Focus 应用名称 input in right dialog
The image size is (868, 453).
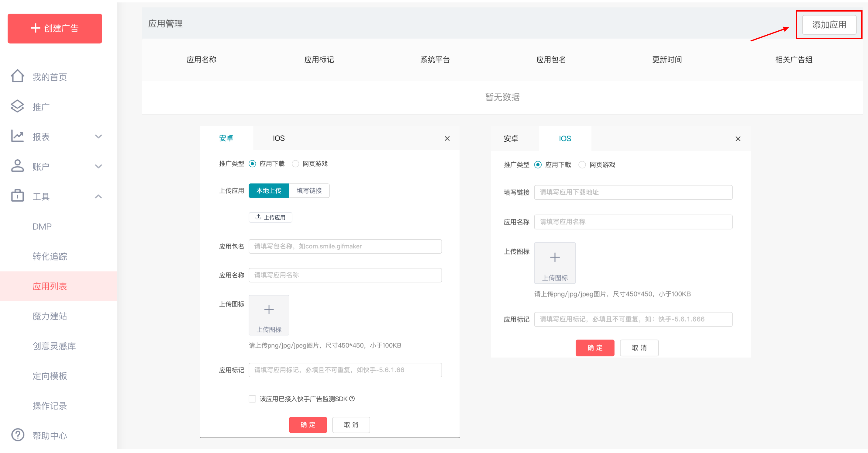(633, 222)
